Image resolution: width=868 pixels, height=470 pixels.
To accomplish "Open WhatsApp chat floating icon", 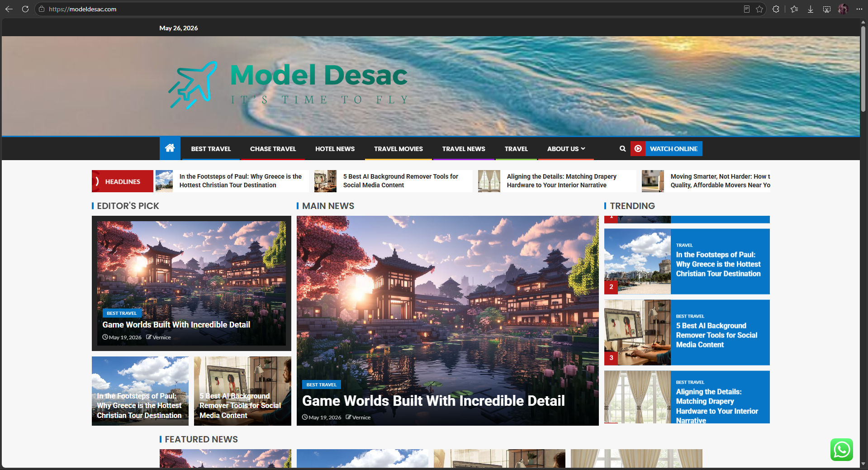I will click(842, 450).
